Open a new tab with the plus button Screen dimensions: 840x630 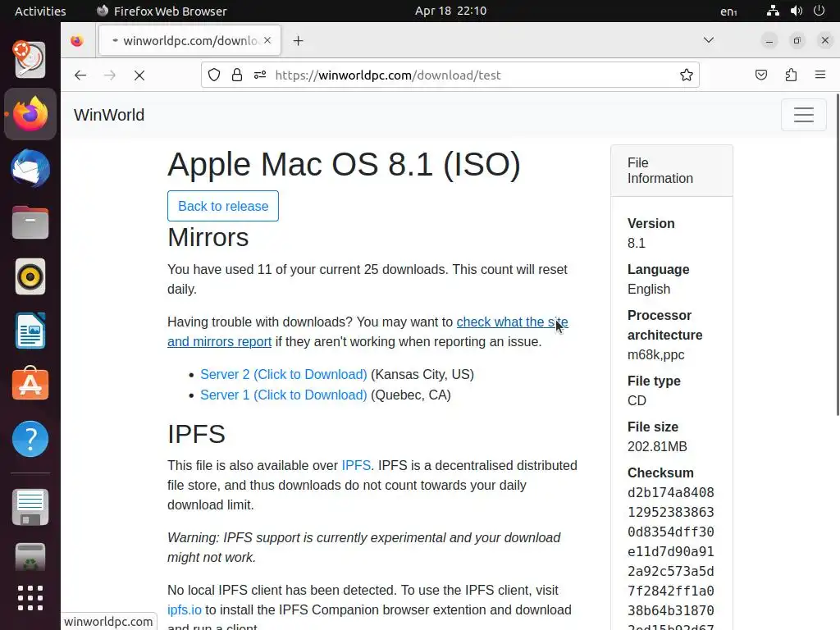pyautogui.click(x=299, y=41)
